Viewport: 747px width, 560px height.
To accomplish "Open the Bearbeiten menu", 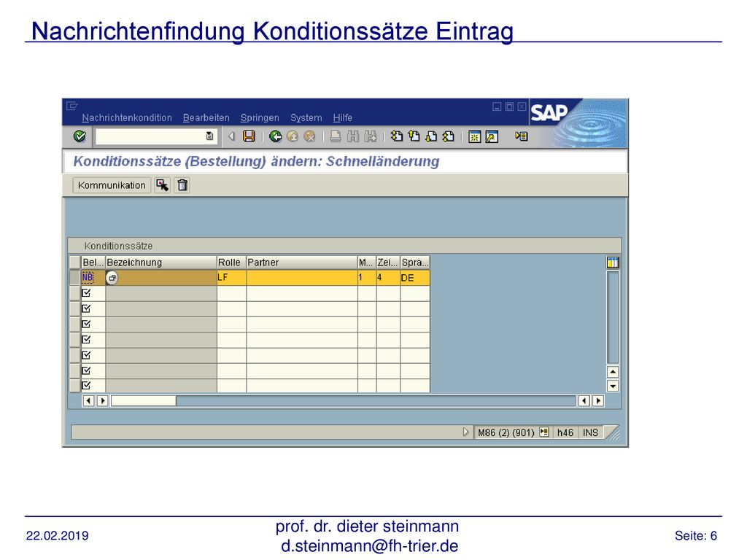I will pos(206,117).
